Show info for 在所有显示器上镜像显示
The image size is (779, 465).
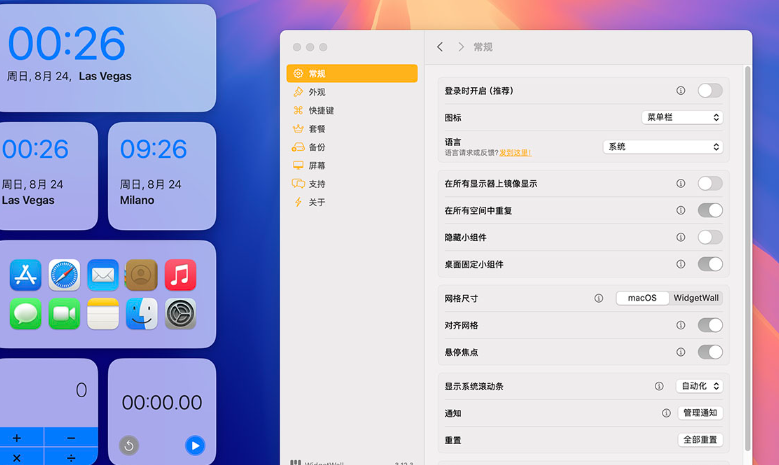(681, 183)
